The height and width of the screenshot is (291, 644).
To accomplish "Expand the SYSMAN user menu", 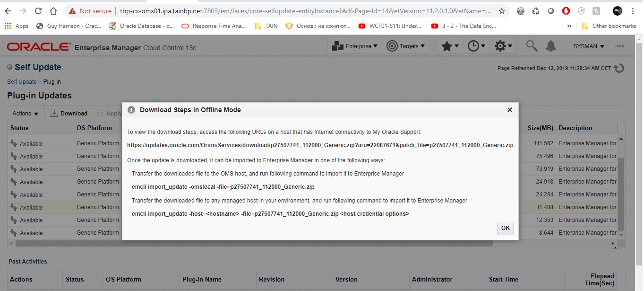I will point(589,46).
